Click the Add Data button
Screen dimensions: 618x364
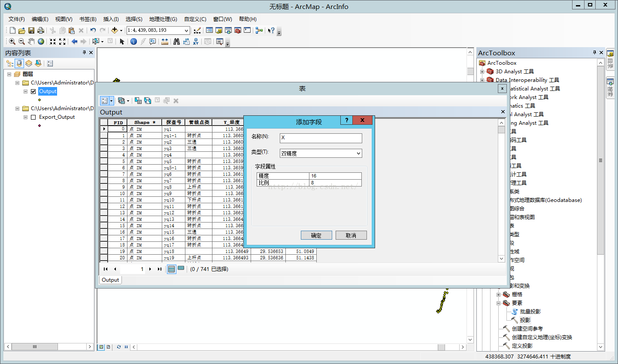pyautogui.click(x=115, y=30)
